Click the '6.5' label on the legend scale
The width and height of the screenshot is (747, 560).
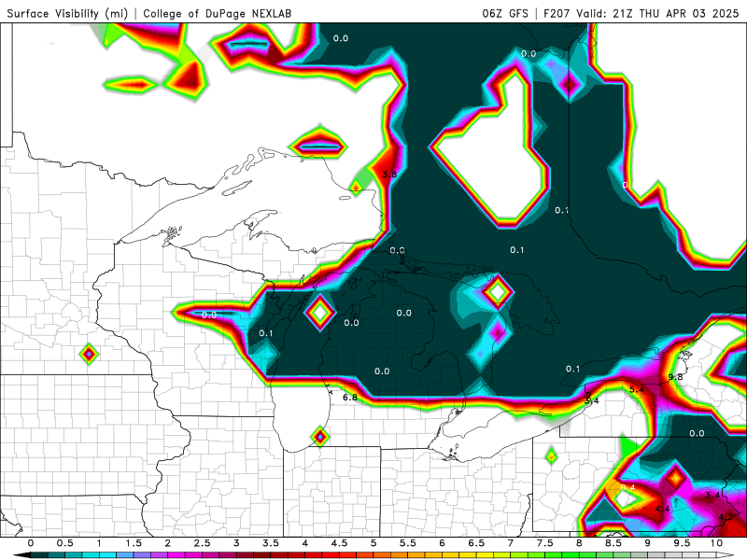[x=476, y=543]
